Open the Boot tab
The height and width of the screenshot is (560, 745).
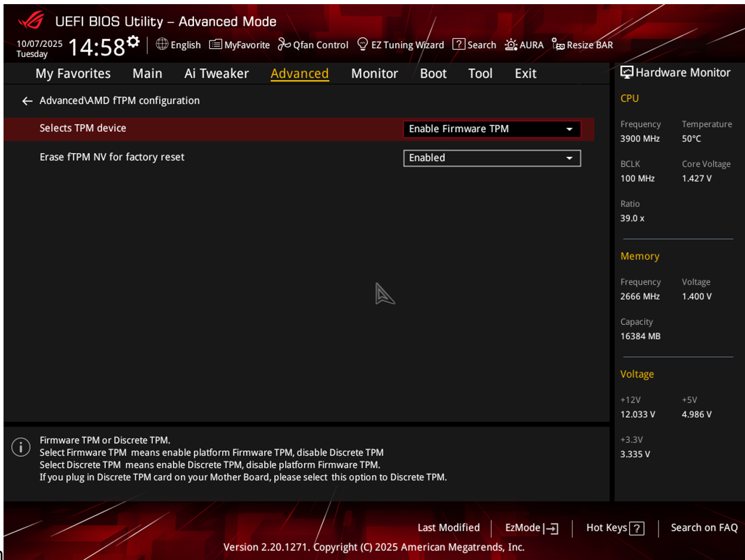click(x=433, y=73)
